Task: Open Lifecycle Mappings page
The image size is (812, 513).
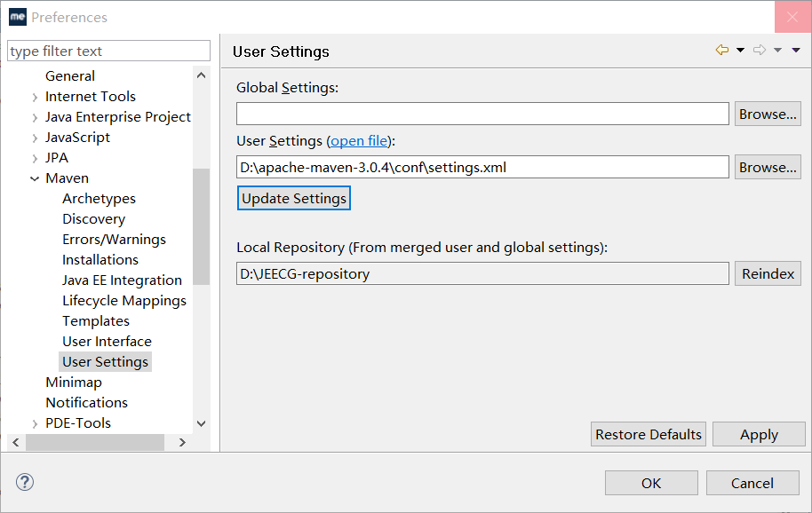Action: [124, 301]
